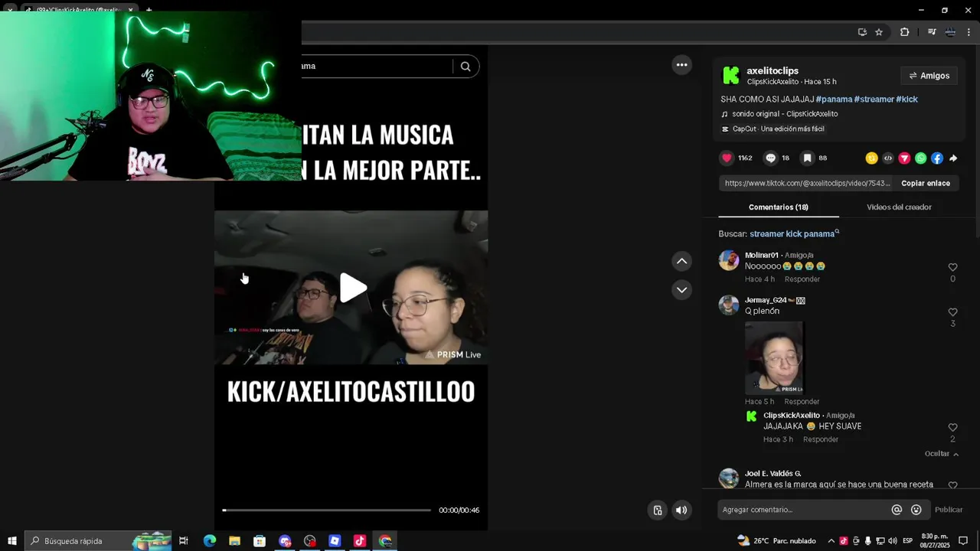Open TikTok app from taskbar
The image size is (980, 551).
click(360, 541)
